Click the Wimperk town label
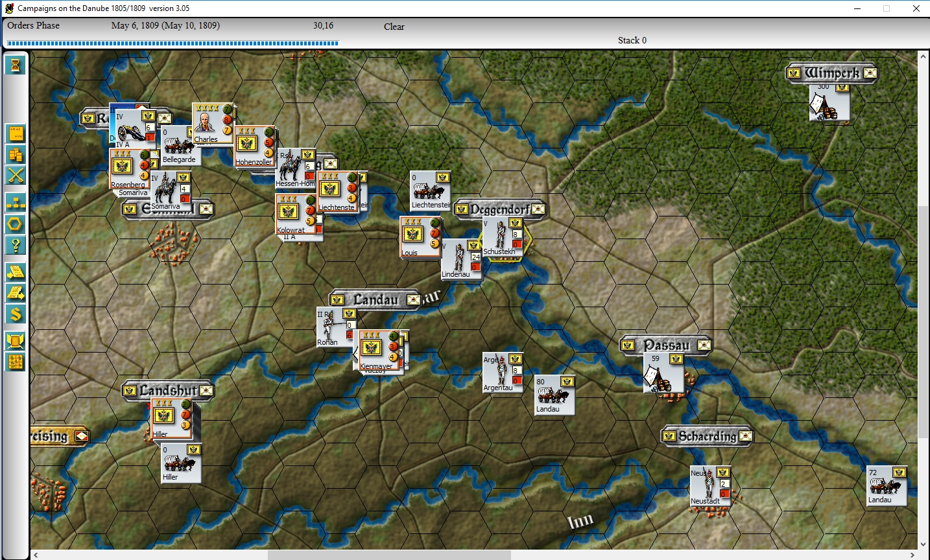This screenshot has height=560, width=930. pos(831,73)
